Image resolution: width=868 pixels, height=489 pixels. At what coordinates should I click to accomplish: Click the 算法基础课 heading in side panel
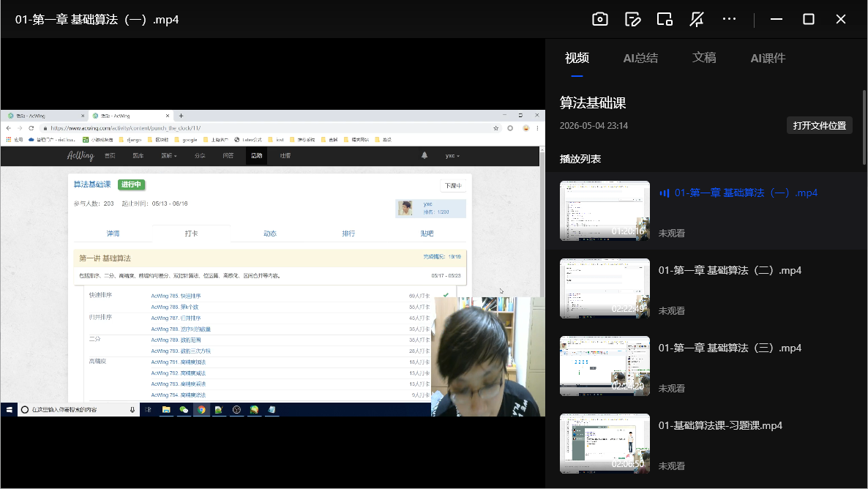[592, 103]
